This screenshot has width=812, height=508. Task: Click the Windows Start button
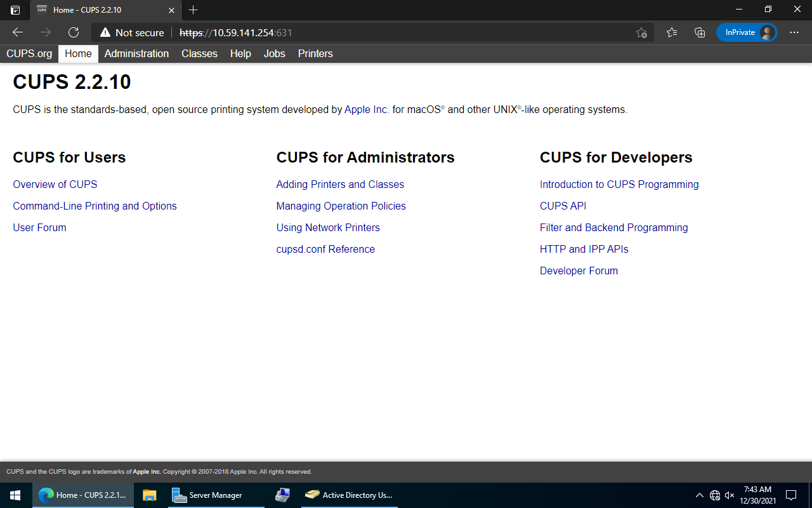click(15, 495)
